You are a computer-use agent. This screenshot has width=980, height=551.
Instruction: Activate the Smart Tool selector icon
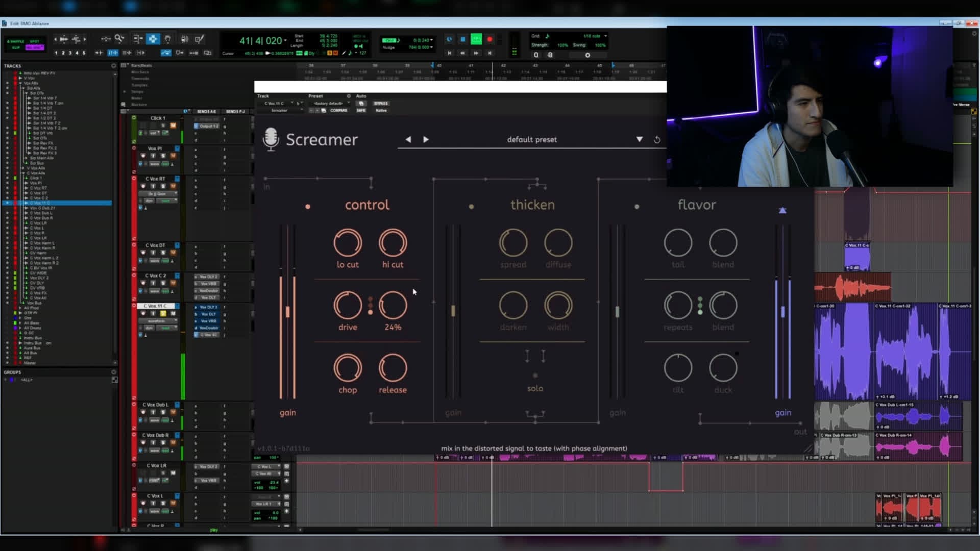pos(153,39)
